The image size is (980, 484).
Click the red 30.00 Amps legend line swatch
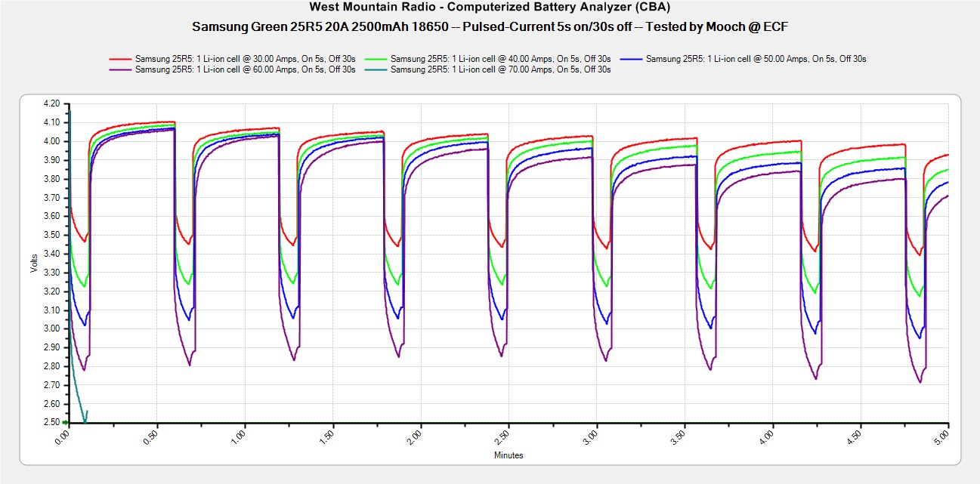tap(121, 58)
